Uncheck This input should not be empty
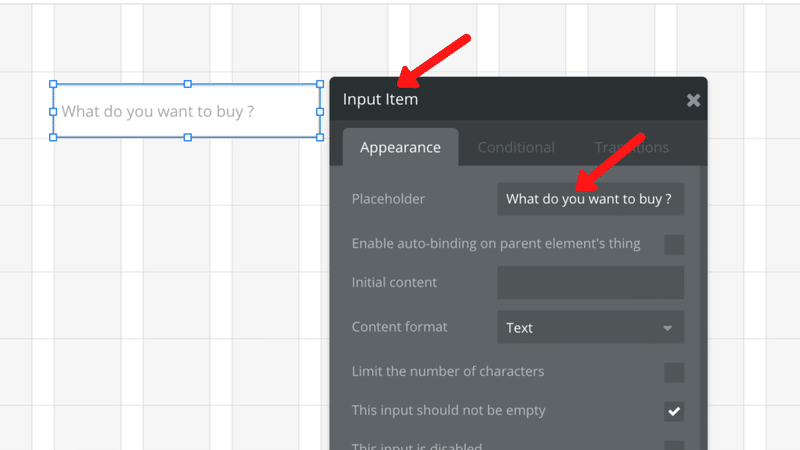 (674, 411)
